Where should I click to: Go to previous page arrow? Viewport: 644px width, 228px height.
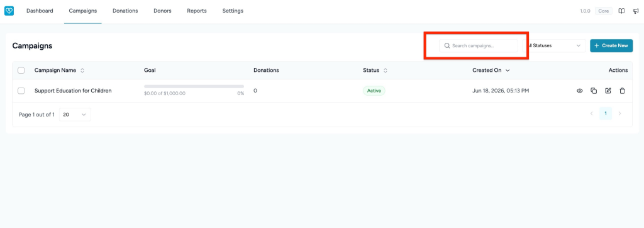coord(592,113)
